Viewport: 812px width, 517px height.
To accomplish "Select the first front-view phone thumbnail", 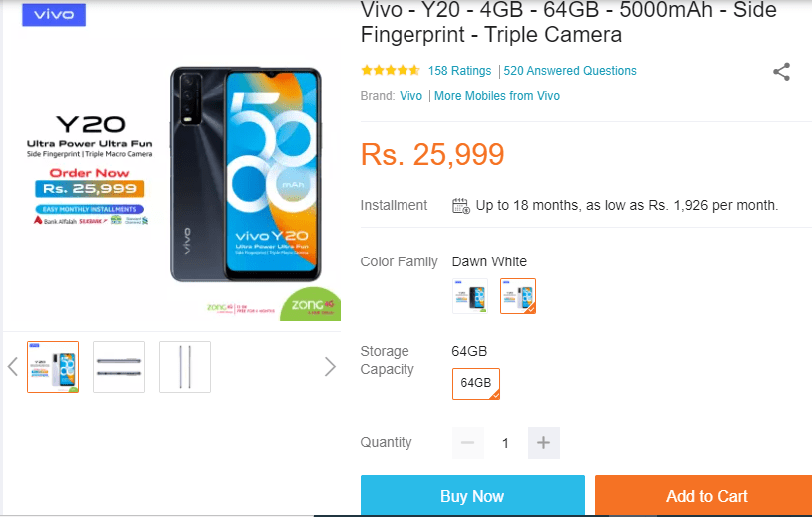I will (x=53, y=366).
